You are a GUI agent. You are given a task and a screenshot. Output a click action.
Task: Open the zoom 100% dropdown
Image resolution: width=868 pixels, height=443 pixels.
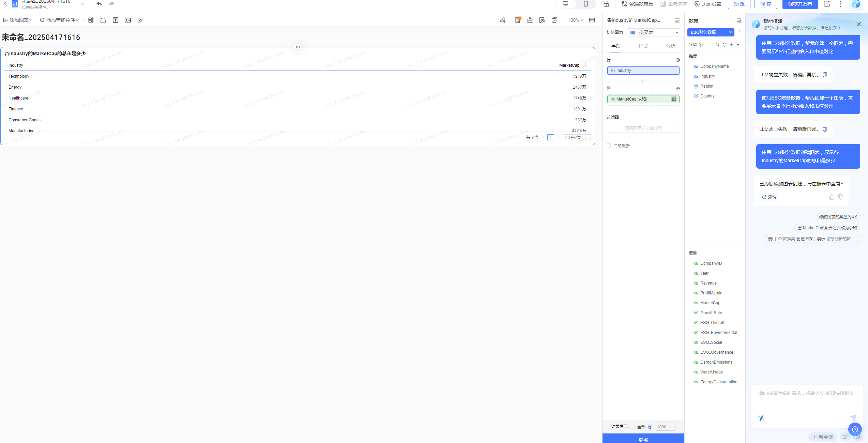pyautogui.click(x=575, y=20)
